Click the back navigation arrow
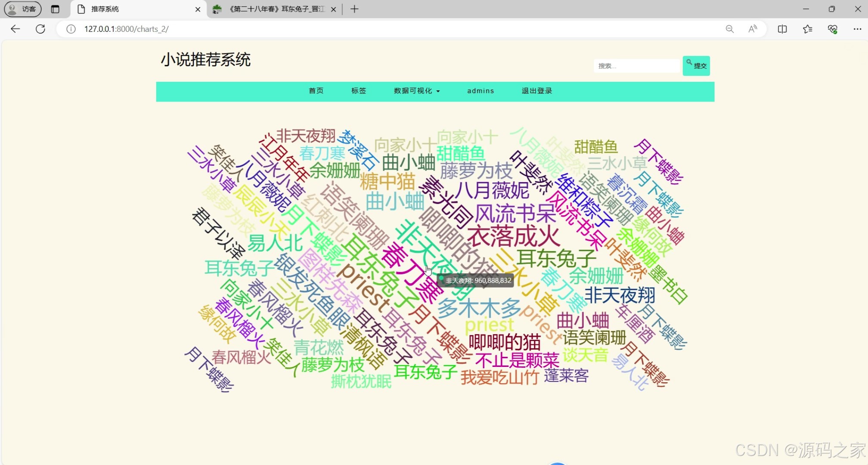 click(15, 29)
